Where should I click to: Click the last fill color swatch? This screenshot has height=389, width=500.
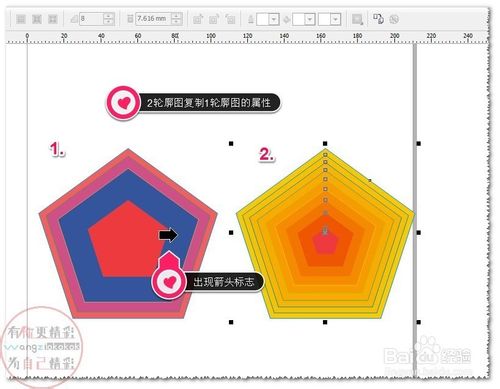pyautogui.click(x=324, y=19)
